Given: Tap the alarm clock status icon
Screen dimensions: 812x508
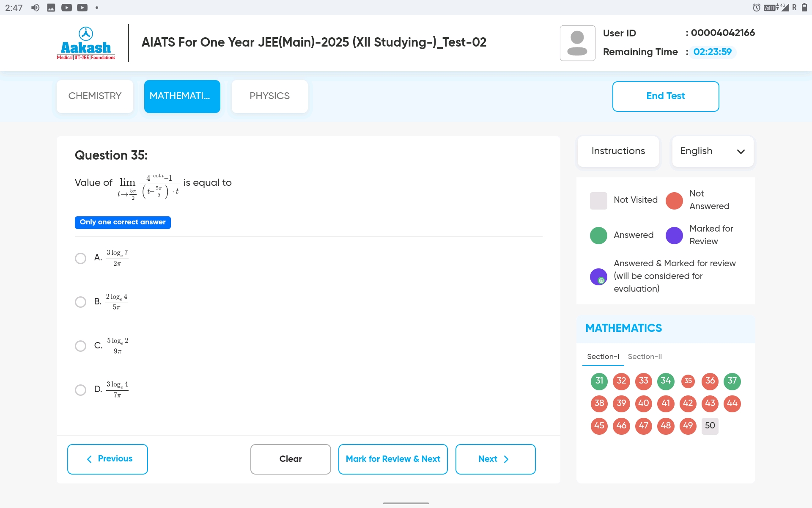Looking at the screenshot, I should [x=756, y=8].
